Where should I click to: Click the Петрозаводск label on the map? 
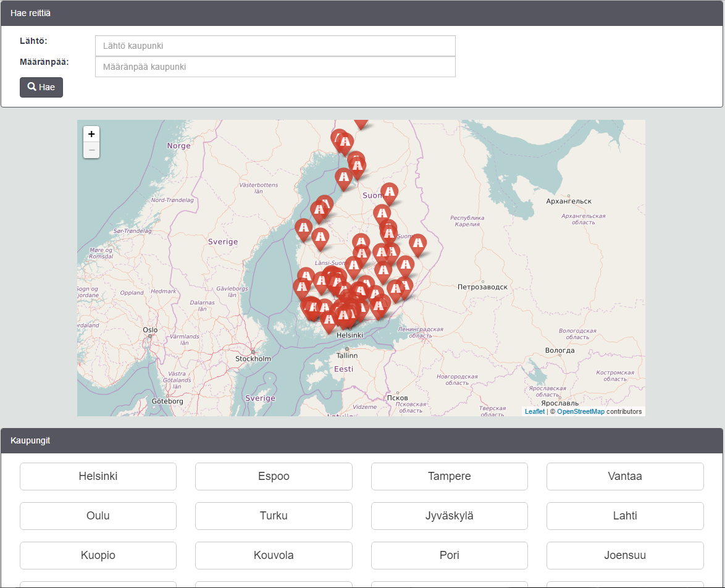click(x=482, y=287)
